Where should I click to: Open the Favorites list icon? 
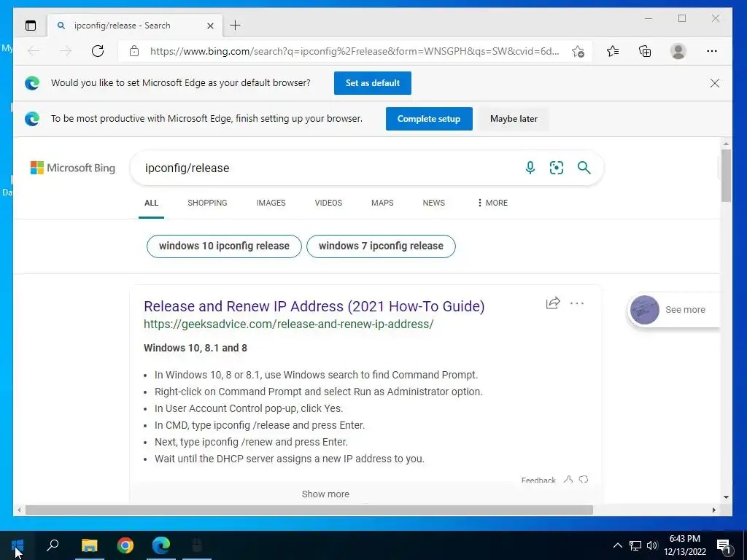coord(613,51)
